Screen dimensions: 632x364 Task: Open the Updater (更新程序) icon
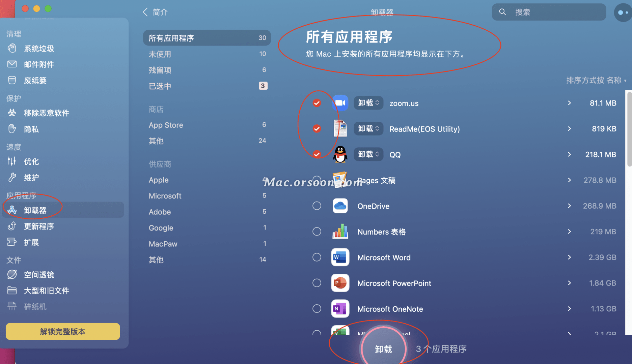point(12,226)
